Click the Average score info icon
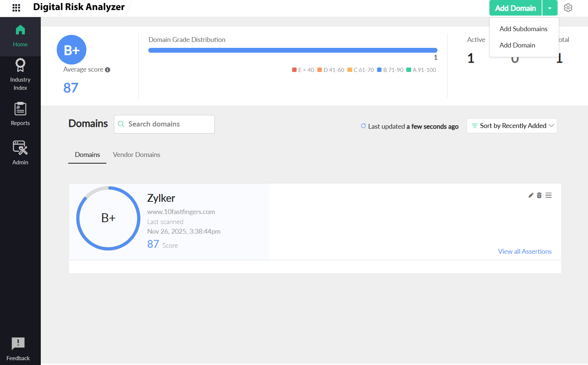This screenshot has width=588, height=365. pos(108,70)
